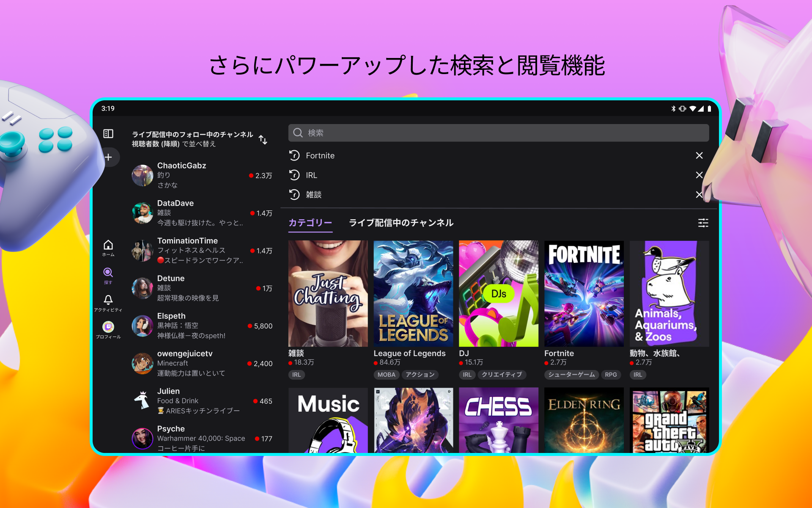Open the Fortnite category cover

click(584, 293)
